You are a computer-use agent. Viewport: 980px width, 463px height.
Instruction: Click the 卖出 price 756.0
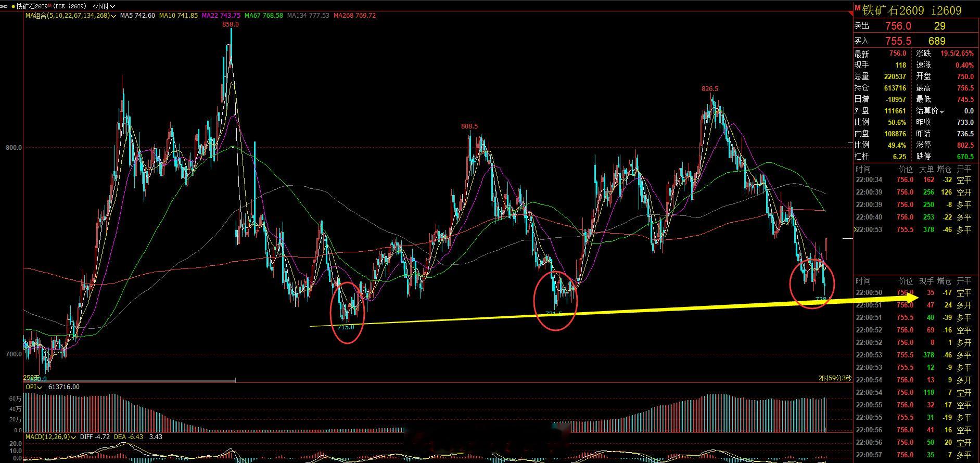(x=898, y=25)
